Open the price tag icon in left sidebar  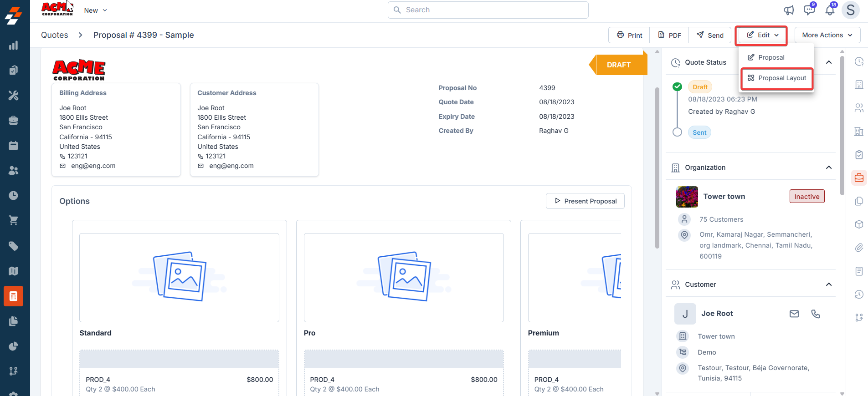tap(14, 246)
